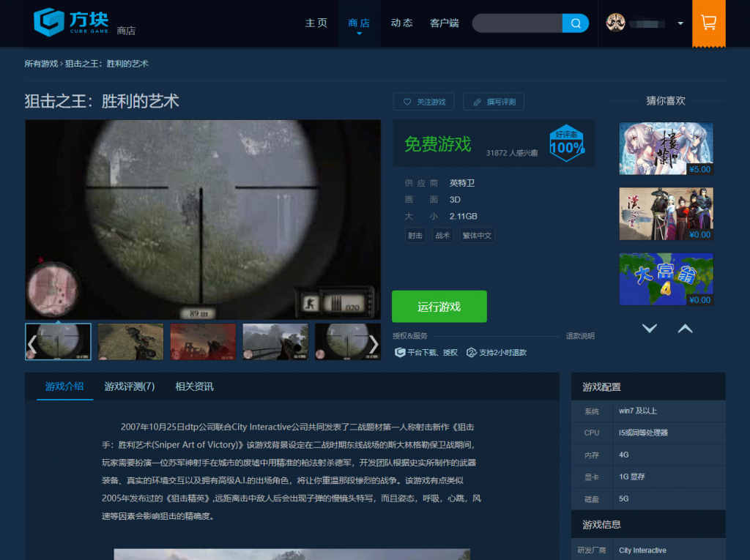Select the first sniper scope thumbnail
Image resolution: width=750 pixels, height=560 pixels.
tap(58, 341)
